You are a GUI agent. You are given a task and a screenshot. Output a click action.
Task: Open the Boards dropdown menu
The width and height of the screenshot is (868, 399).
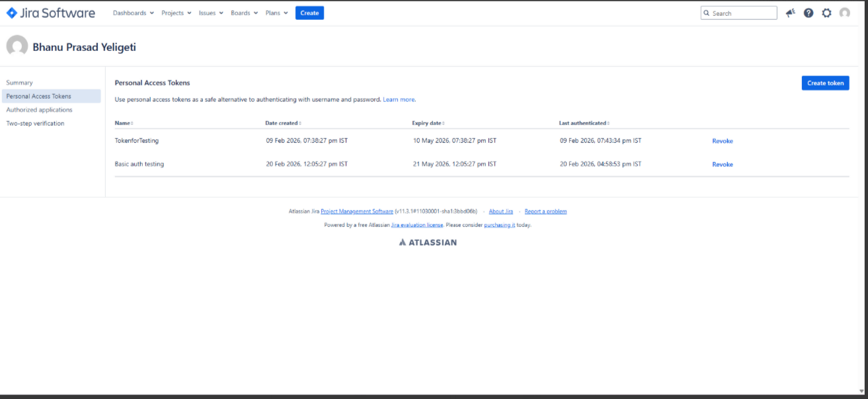[244, 13]
